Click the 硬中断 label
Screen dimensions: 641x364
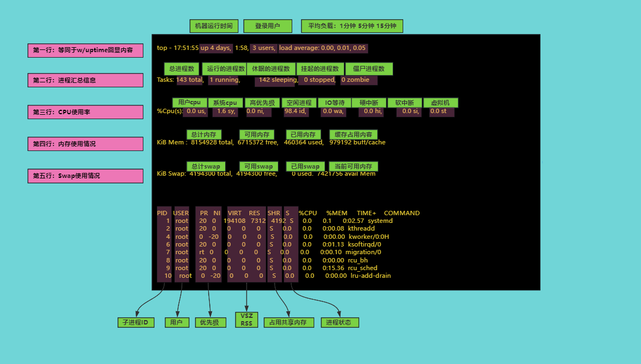[369, 103]
